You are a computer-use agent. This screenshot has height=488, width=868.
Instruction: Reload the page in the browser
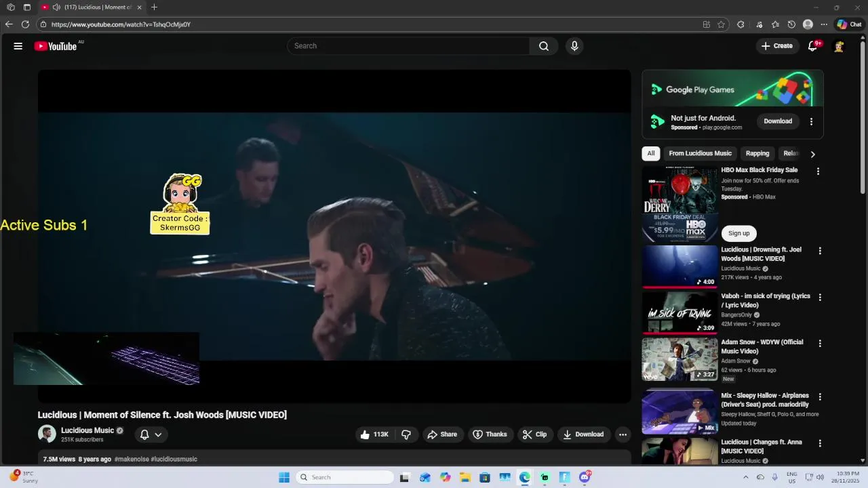pos(25,24)
